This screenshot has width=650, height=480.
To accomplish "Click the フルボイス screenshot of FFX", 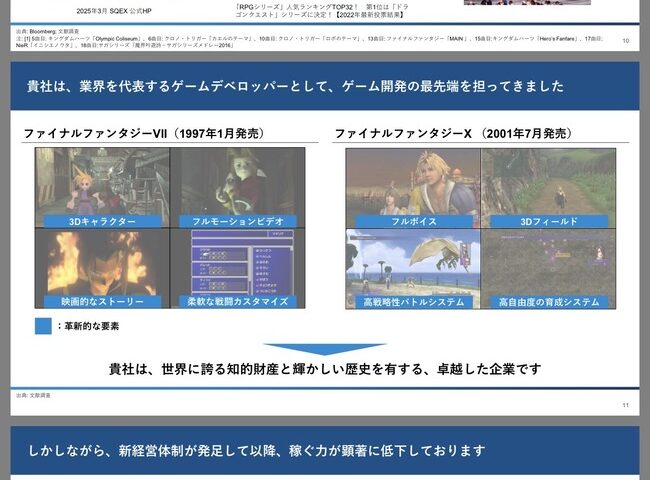I will tap(412, 180).
